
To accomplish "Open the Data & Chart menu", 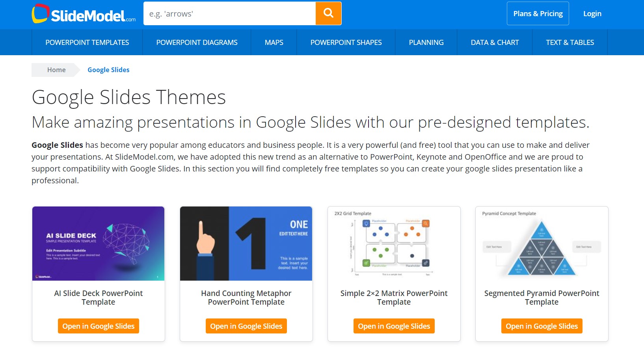I will click(x=495, y=42).
